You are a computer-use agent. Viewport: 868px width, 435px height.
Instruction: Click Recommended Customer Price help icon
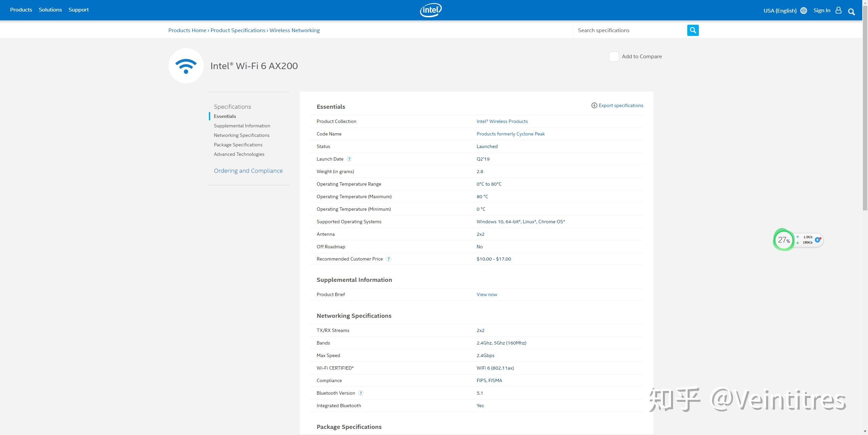(389, 259)
